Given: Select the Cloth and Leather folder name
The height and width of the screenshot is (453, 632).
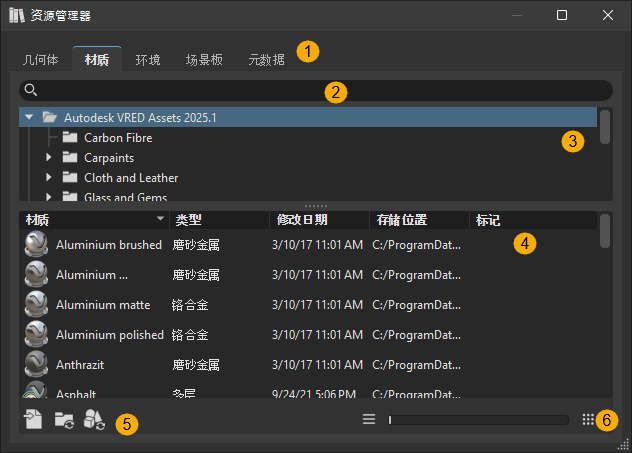Looking at the screenshot, I should click(131, 177).
